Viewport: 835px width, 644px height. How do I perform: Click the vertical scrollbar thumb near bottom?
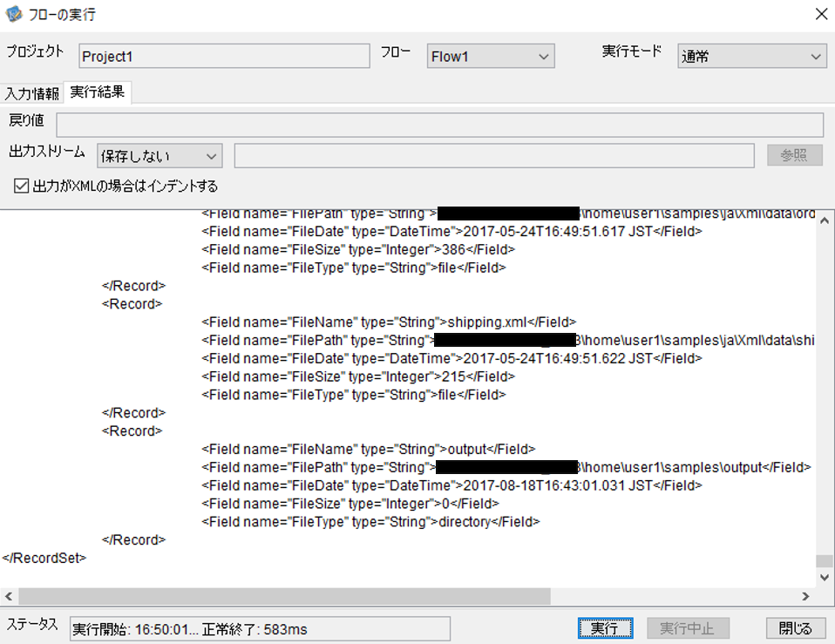click(x=825, y=561)
